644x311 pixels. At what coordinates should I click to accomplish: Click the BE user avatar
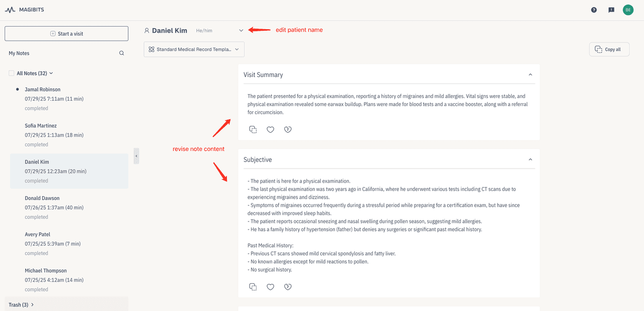coord(628,10)
